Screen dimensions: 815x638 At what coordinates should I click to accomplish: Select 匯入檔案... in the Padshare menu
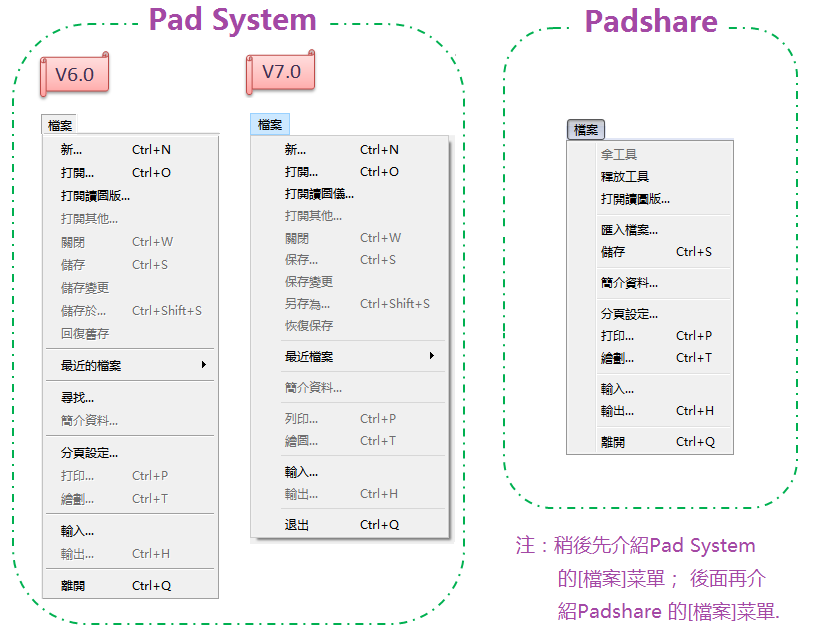[x=629, y=230]
